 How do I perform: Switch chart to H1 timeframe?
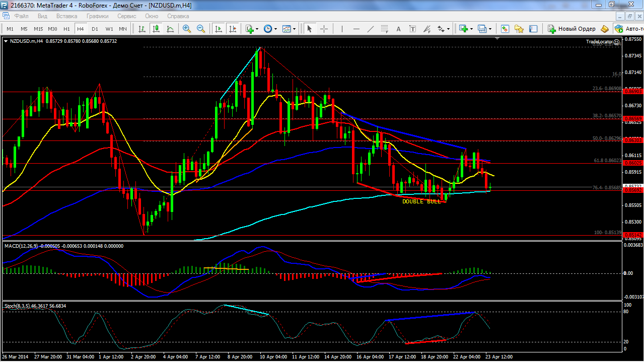coord(66,29)
